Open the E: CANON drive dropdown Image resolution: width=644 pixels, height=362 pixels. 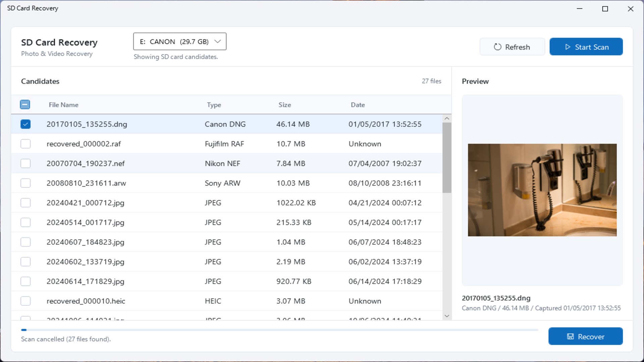(180, 42)
